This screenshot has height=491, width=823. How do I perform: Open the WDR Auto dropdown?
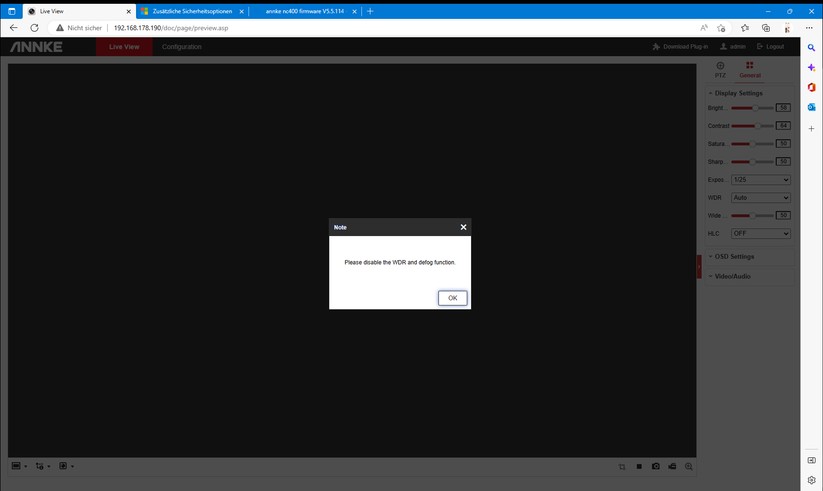point(761,197)
